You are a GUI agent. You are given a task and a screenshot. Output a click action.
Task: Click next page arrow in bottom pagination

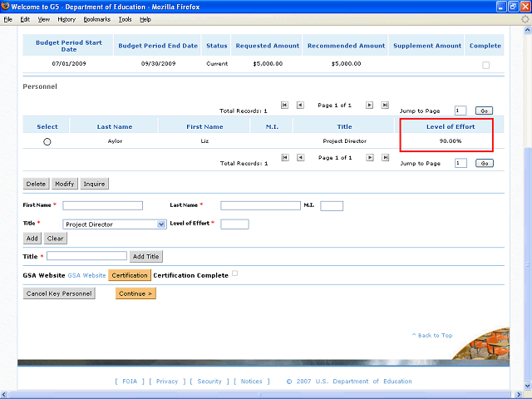(x=370, y=158)
